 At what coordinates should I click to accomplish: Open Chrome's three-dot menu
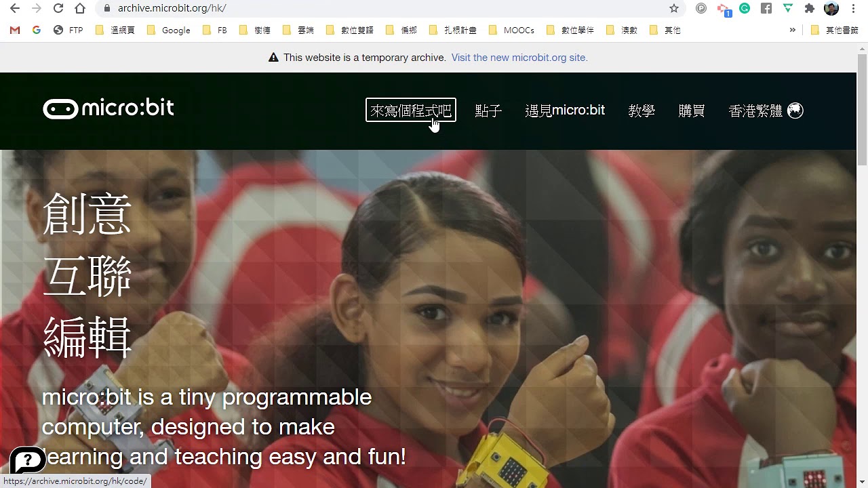tap(853, 9)
